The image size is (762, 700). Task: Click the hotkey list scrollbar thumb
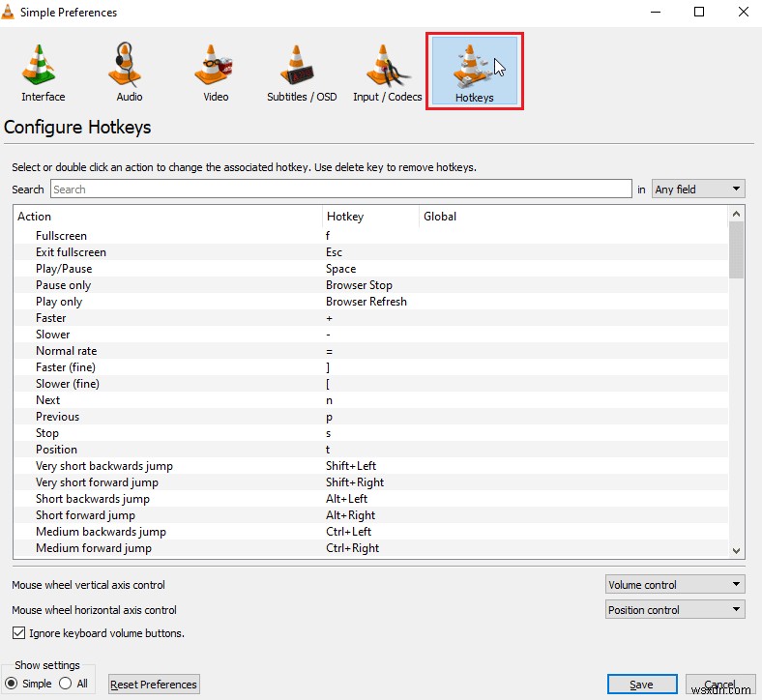[x=736, y=250]
